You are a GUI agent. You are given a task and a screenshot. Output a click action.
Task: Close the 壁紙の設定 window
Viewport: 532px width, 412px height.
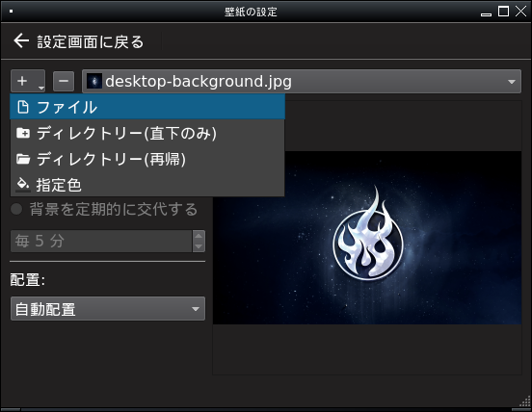(520, 12)
